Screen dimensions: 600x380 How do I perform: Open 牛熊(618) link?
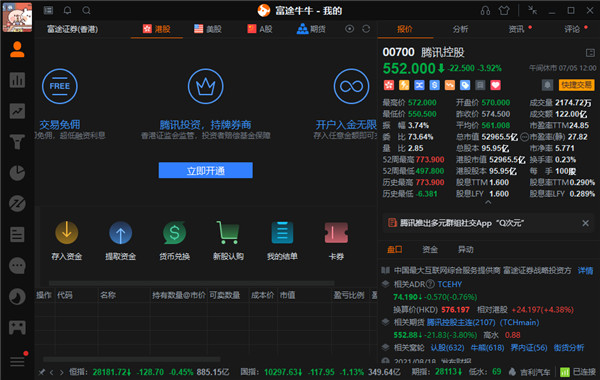tap(487, 347)
